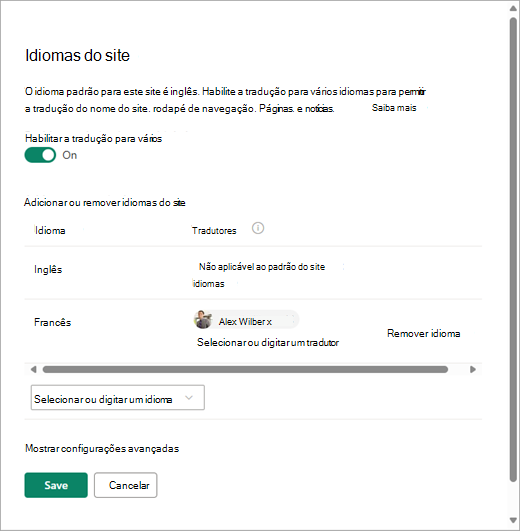Image resolution: width=520 pixels, height=531 pixels.
Task: Click the horizontal scrollbar right arrow
Action: point(473,369)
